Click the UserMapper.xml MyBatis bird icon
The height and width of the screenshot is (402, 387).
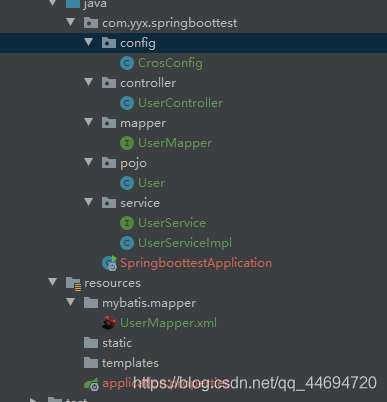pos(109,323)
